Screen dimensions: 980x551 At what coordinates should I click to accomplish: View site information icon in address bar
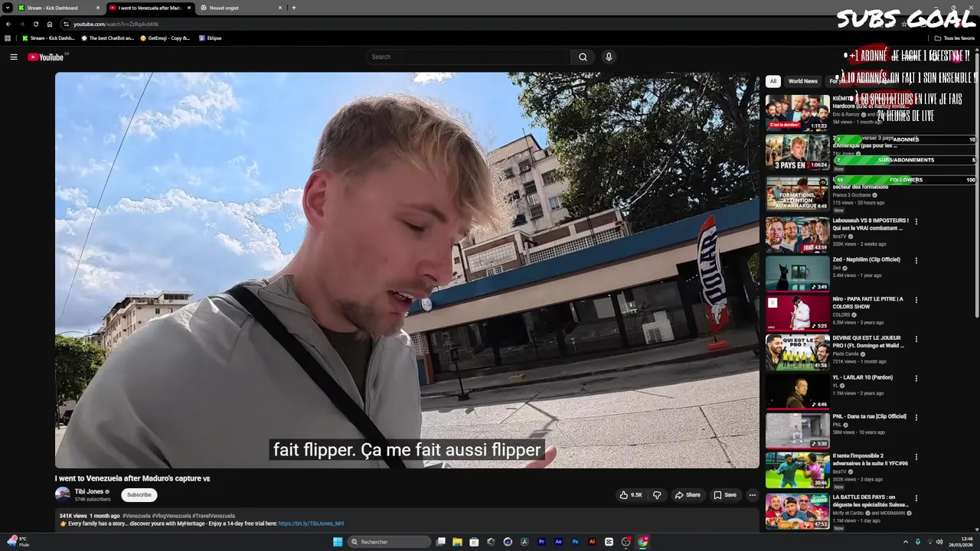(x=66, y=24)
